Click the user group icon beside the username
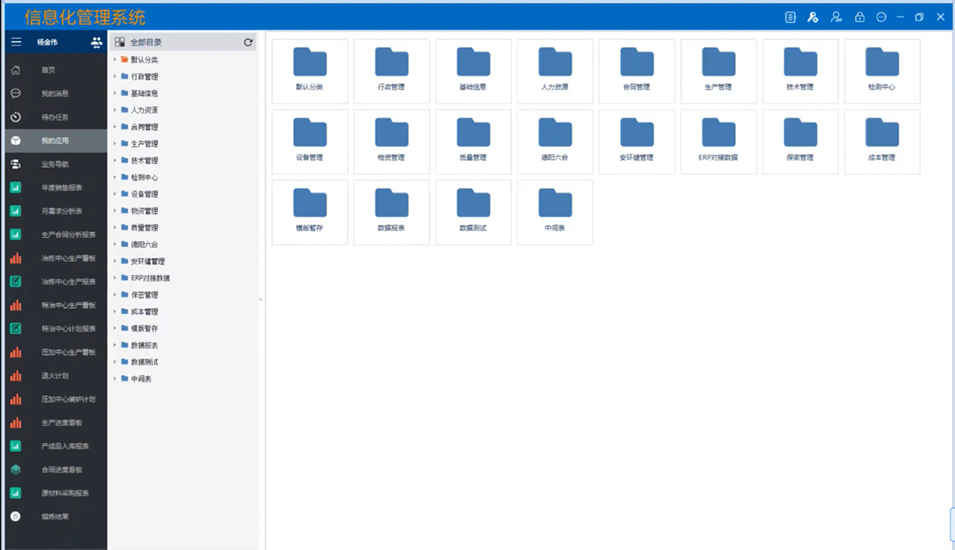 click(x=96, y=42)
